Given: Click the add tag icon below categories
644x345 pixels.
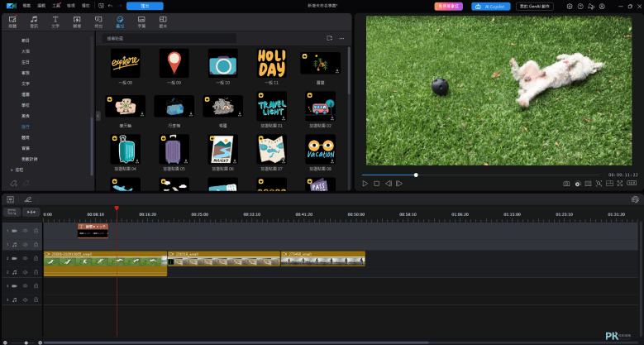Looking at the screenshot, I should (13, 183).
